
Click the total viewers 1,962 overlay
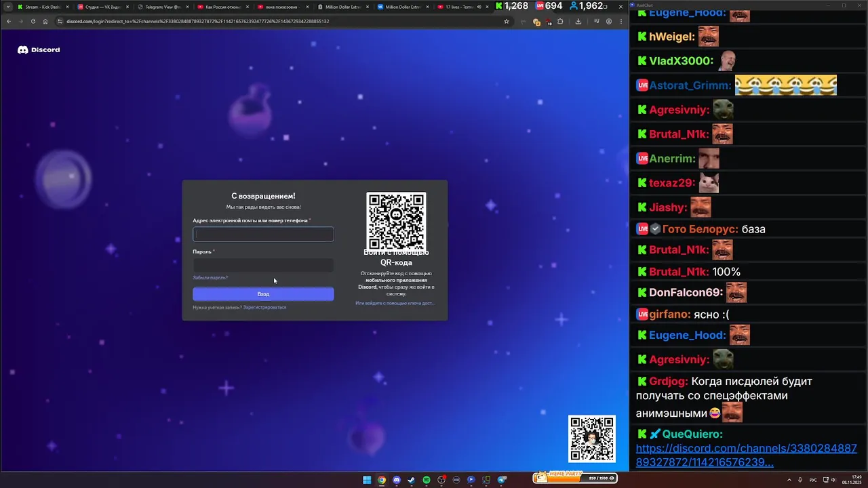click(587, 6)
